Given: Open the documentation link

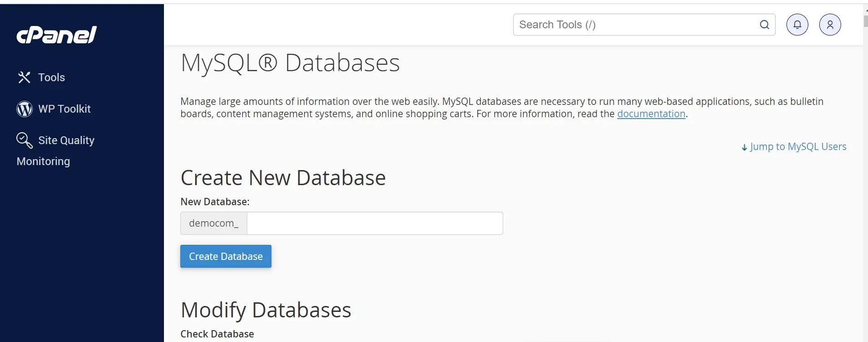Looking at the screenshot, I should [x=651, y=114].
